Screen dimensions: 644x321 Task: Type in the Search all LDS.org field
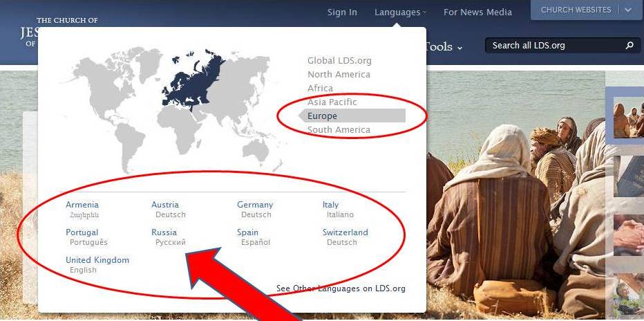click(x=553, y=46)
